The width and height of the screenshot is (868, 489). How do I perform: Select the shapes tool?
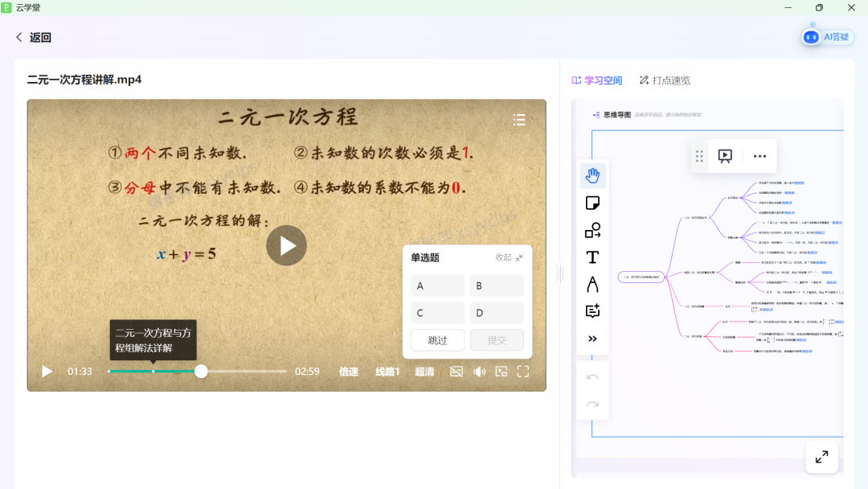tap(592, 230)
